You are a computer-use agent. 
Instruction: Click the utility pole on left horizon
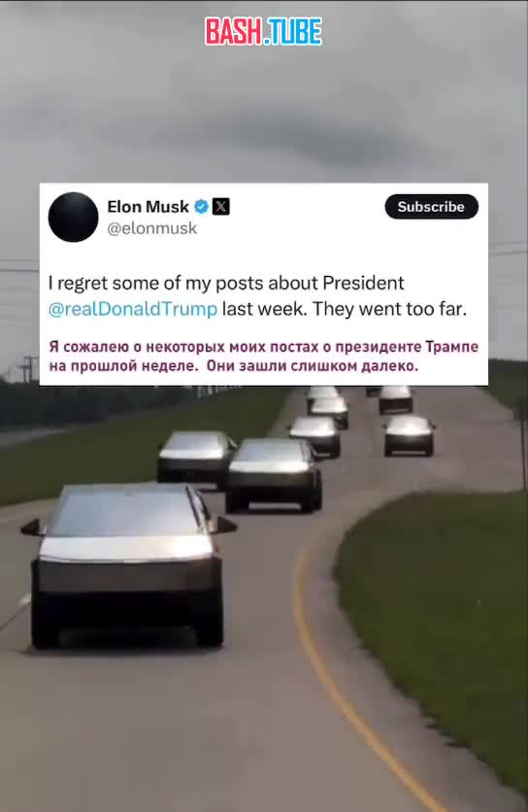[28, 369]
